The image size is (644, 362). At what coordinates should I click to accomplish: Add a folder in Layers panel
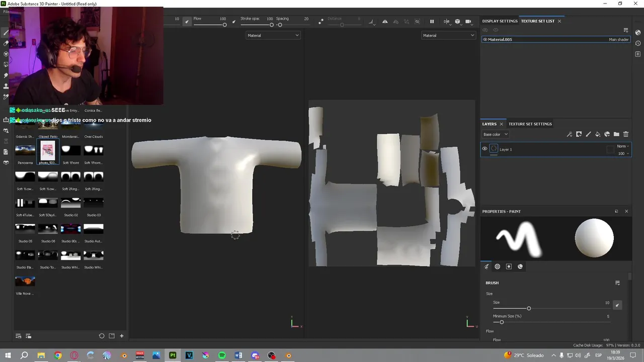pos(616,134)
